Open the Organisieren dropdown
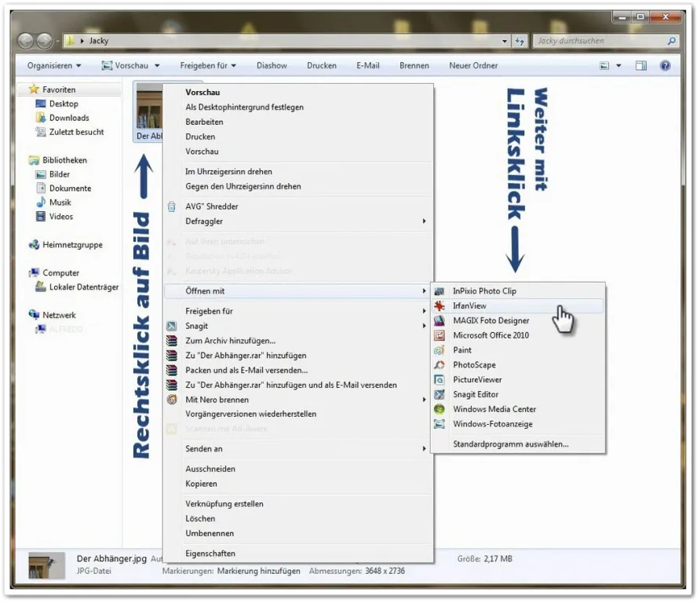Image resolution: width=700 pixels, height=603 pixels. click(54, 66)
